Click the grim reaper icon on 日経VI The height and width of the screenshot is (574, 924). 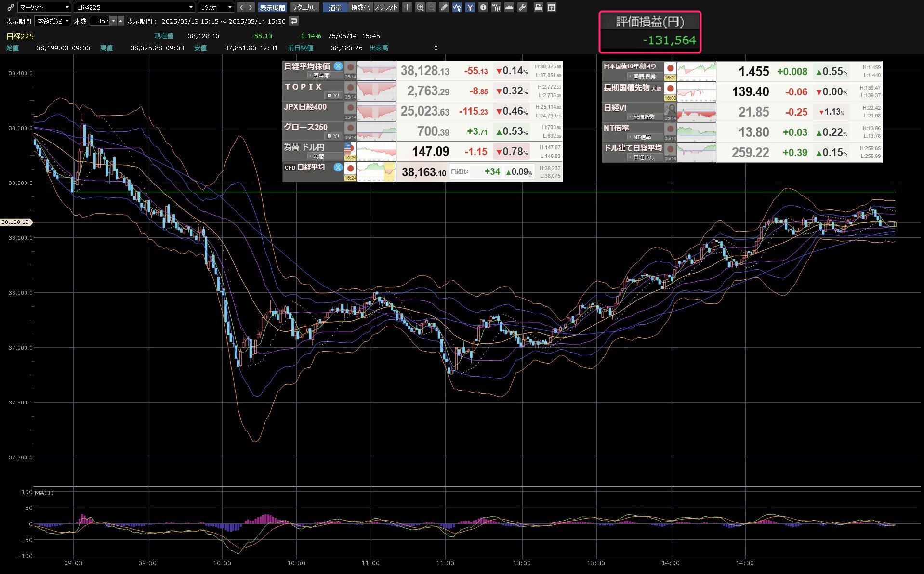[670, 109]
